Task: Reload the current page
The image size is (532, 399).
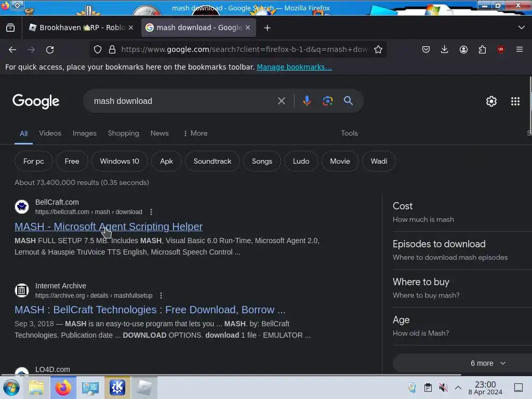Action: 50,49
